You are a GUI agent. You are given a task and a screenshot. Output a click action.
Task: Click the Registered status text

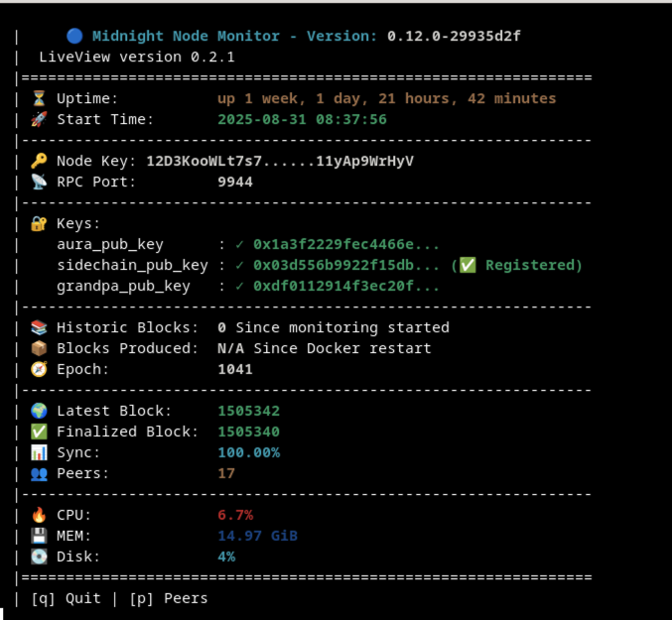click(x=532, y=265)
